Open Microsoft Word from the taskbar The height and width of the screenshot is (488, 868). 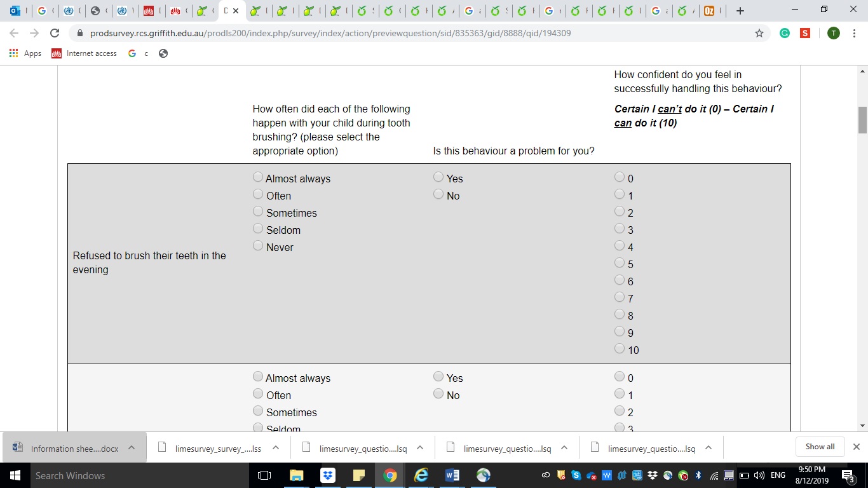452,475
